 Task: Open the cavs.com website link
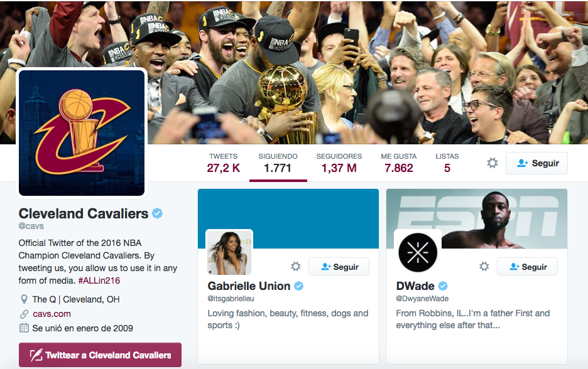pos(52,314)
